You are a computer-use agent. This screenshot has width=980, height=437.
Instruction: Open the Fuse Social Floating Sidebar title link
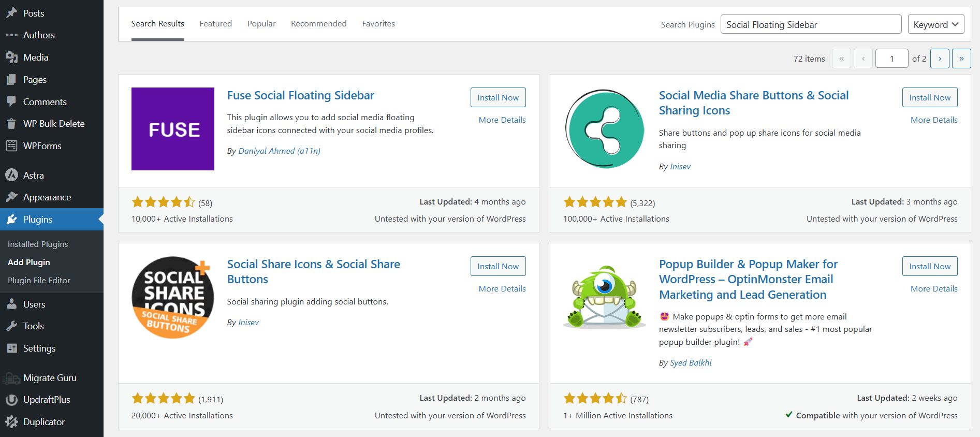tap(300, 95)
